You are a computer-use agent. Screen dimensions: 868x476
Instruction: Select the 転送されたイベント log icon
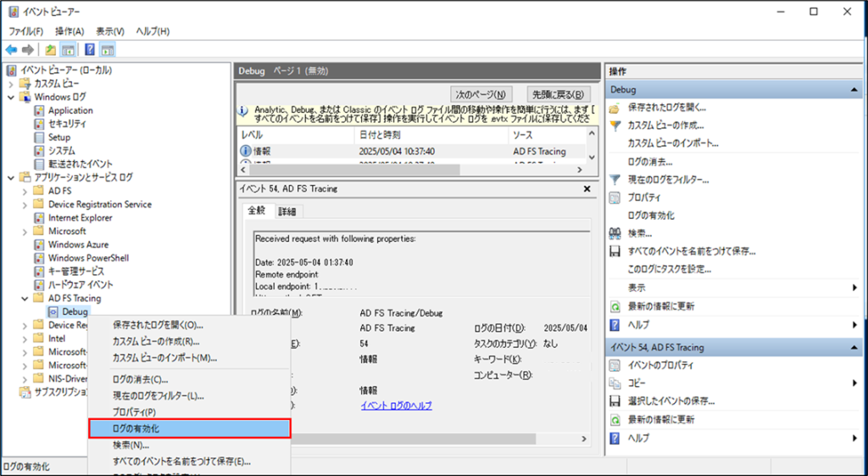pyautogui.click(x=39, y=164)
